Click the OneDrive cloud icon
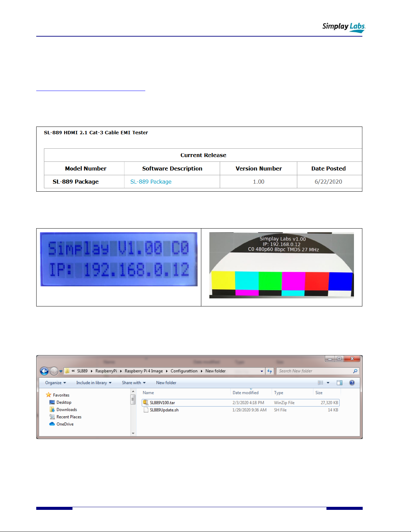Screen dimensions: 411x532 coord(52,424)
